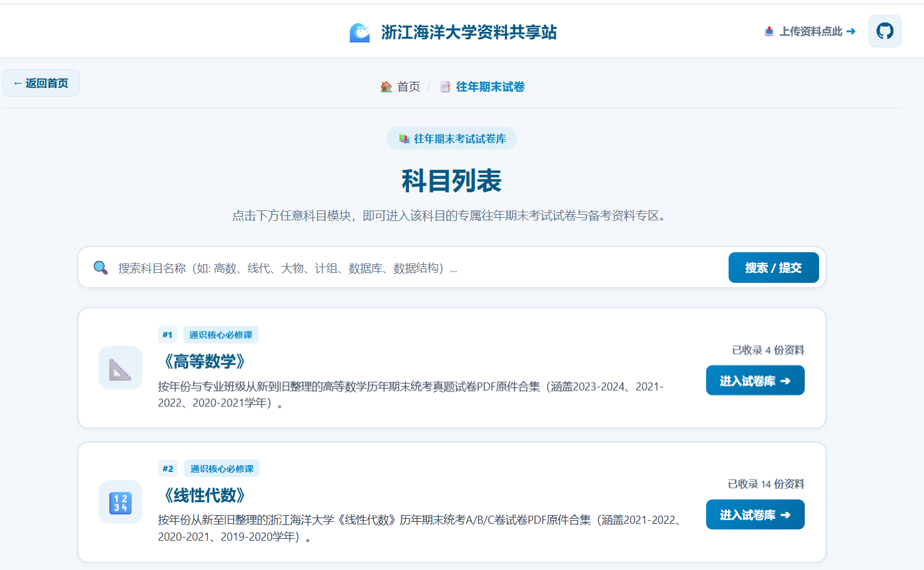Click the 通识核心必修课 tag on card #1
Image resolution: width=924 pixels, height=570 pixels.
click(221, 335)
